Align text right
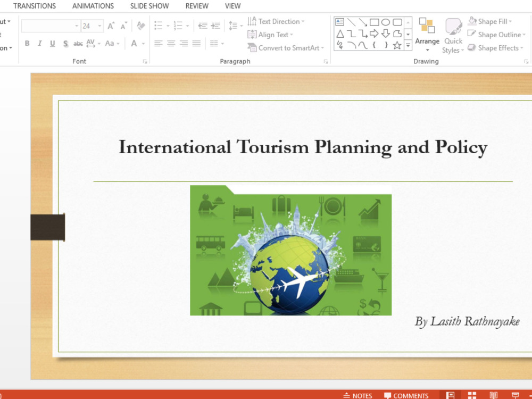This screenshot has height=399, width=532. click(x=184, y=44)
